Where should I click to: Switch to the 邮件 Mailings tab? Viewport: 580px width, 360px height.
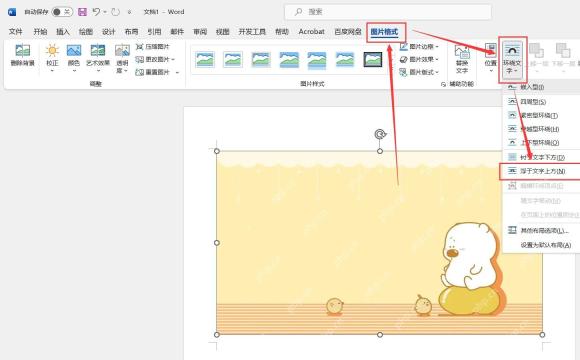[177, 32]
